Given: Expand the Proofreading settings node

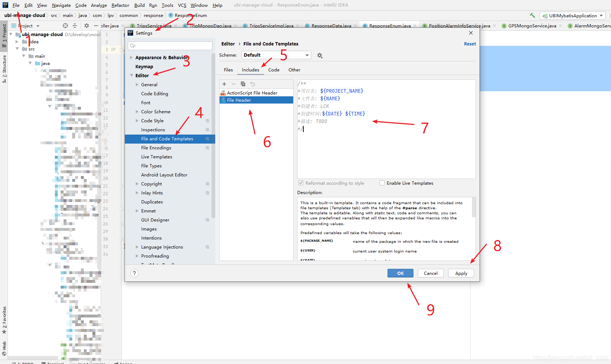Looking at the screenshot, I should point(137,256).
